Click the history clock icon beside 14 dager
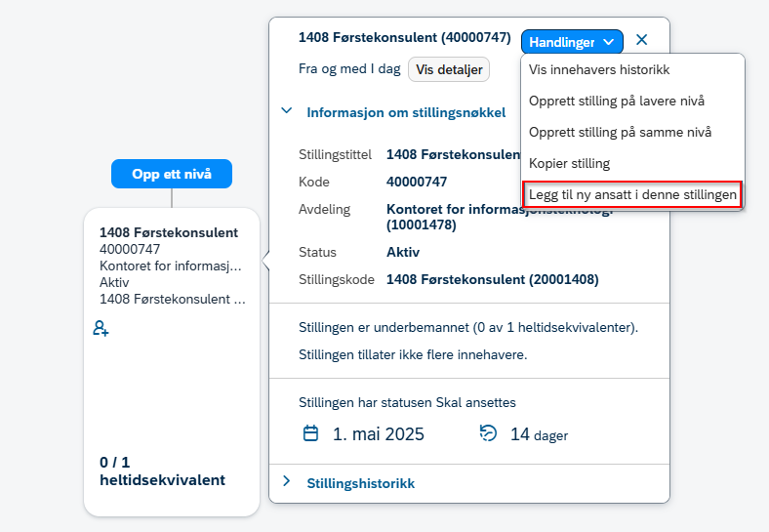Image resolution: width=769 pixels, height=532 pixels. 488,433
